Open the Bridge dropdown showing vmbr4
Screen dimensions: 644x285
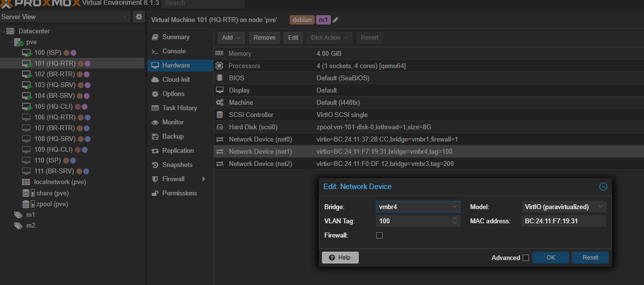(x=417, y=207)
